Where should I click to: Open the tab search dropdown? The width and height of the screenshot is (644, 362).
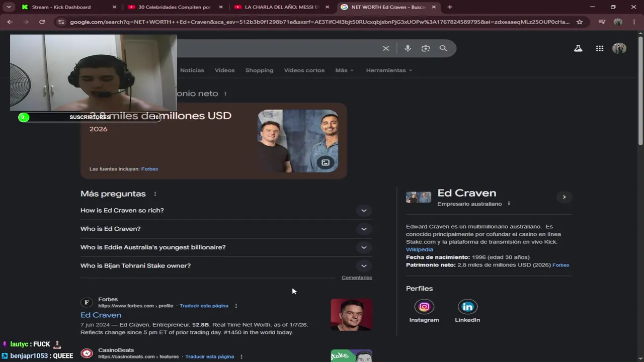[9, 7]
